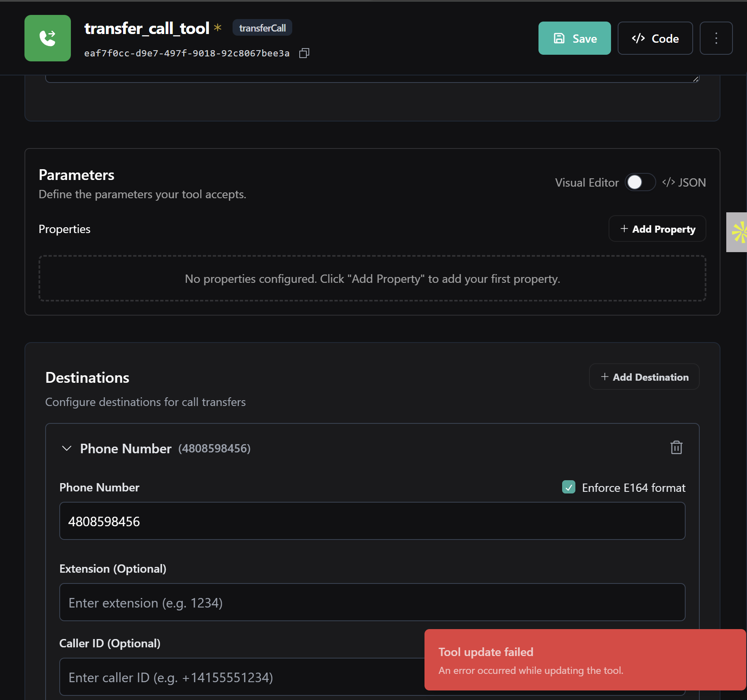747x700 pixels.
Task: Copy the tool ID to clipboard
Action: tap(304, 53)
